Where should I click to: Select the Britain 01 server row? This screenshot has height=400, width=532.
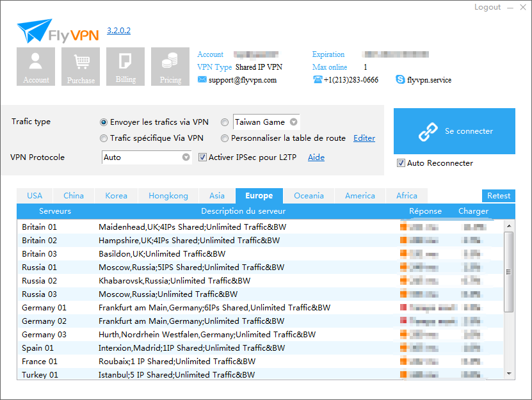[260, 227]
